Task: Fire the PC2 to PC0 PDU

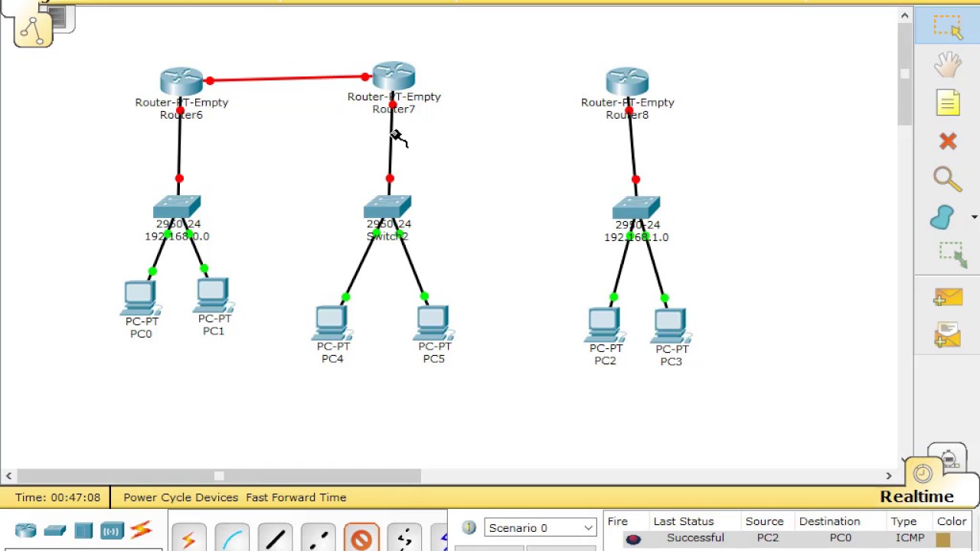Action: 633,539
